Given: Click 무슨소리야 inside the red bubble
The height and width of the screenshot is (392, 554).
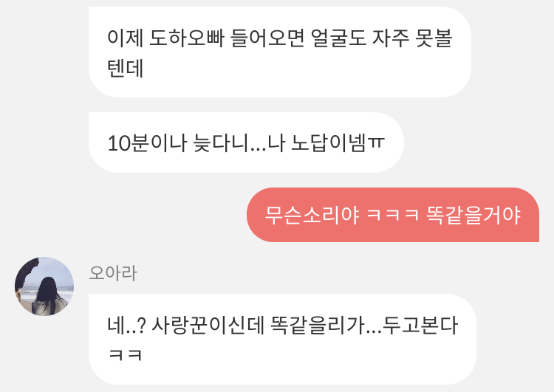Looking at the screenshot, I should (x=312, y=215).
